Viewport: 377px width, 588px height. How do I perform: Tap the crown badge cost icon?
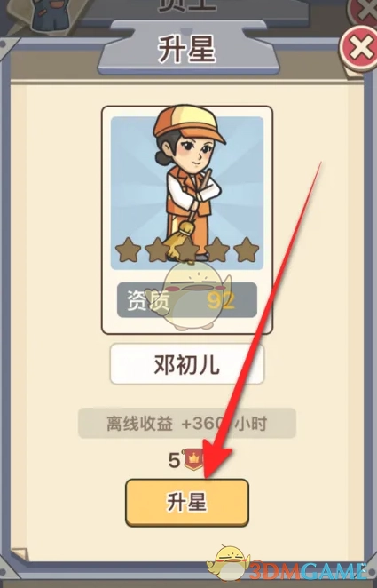pos(193,460)
